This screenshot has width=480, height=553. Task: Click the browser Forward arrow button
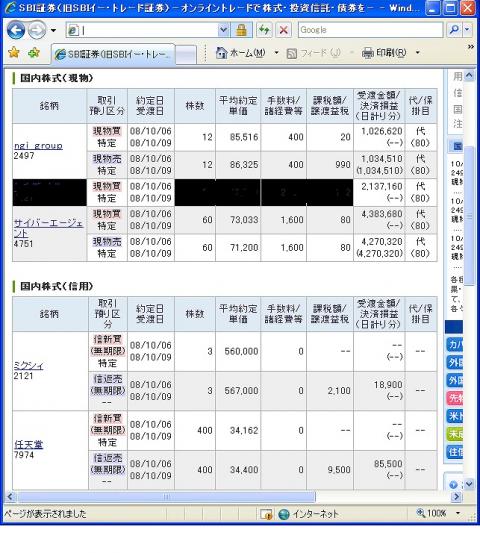coord(37,30)
